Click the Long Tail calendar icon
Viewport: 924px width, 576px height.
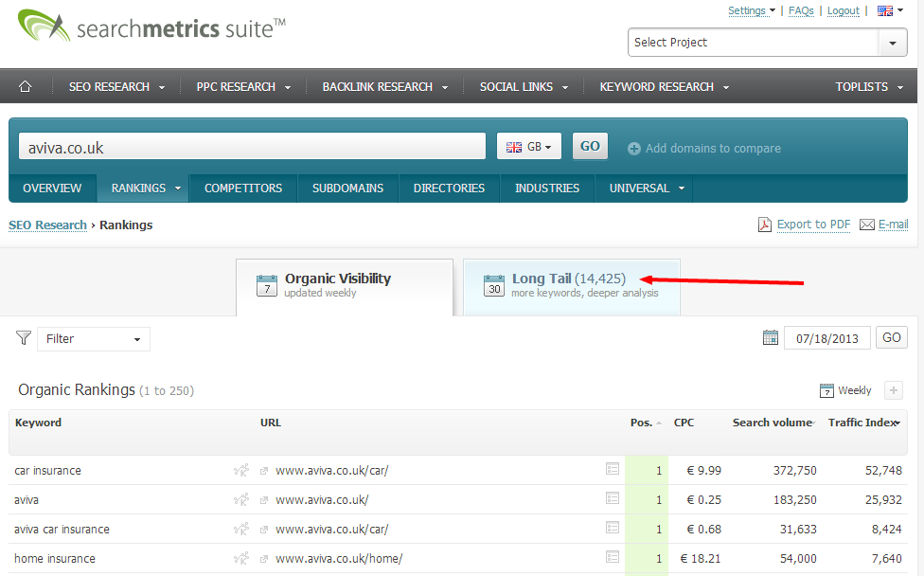(x=494, y=286)
